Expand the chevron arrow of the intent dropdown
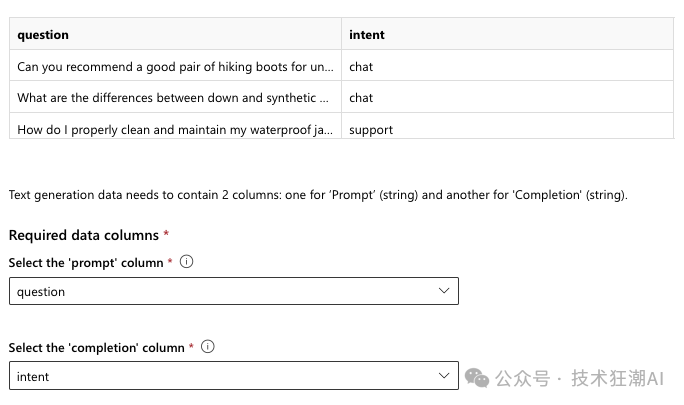The width and height of the screenshot is (684, 405). click(444, 376)
